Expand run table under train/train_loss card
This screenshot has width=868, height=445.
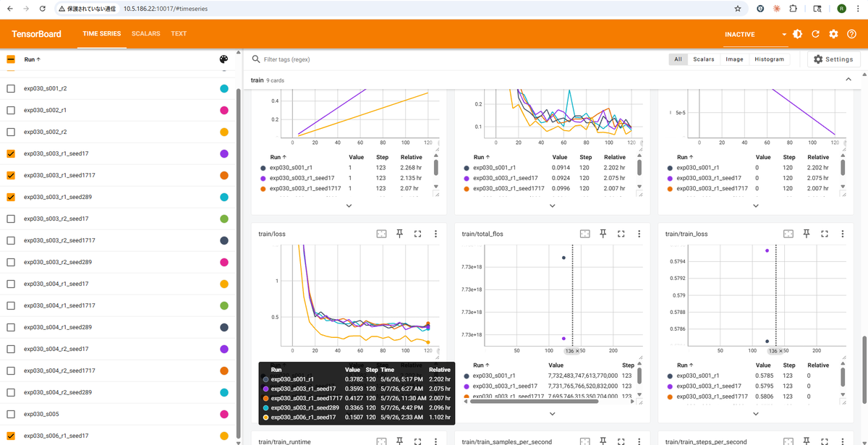tap(756, 413)
